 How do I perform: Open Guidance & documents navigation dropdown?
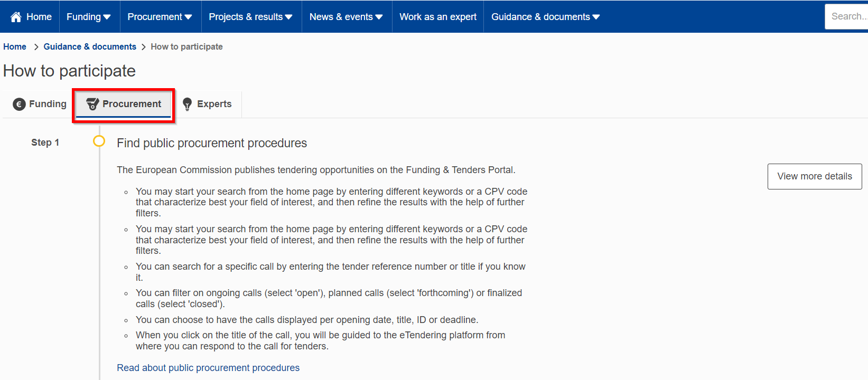[545, 17]
